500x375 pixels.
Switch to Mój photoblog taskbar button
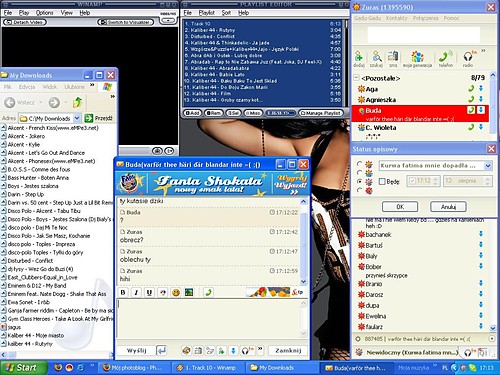[x=133, y=368]
